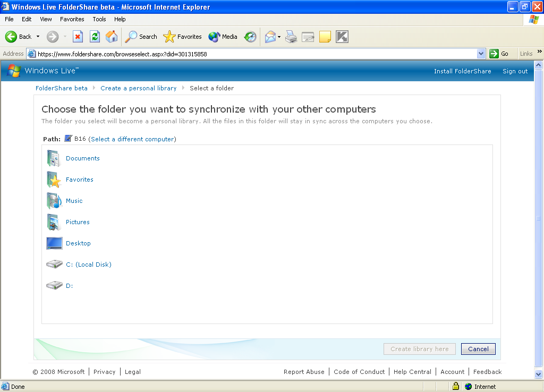The image size is (544, 392).
Task: Stop page loading with the red X icon
Action: pos(78,37)
